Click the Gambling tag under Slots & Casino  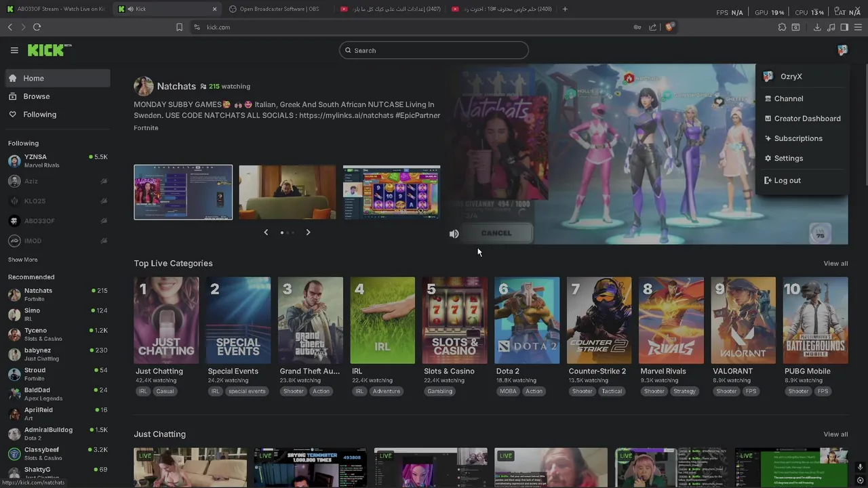[x=439, y=391]
